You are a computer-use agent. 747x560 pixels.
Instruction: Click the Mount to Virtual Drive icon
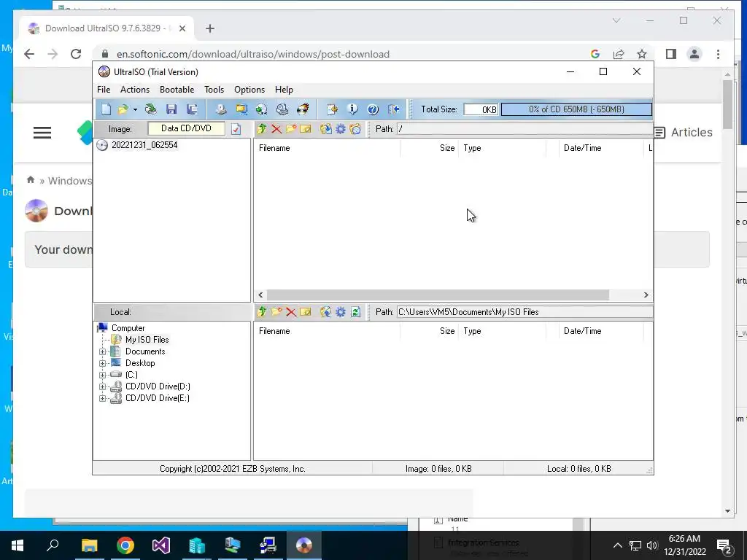point(282,109)
